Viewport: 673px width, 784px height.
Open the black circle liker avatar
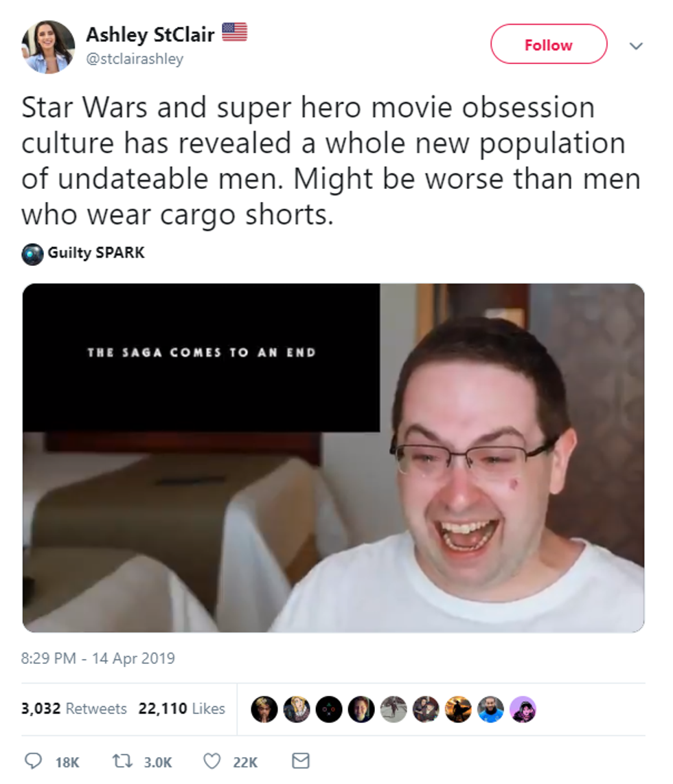(x=329, y=709)
